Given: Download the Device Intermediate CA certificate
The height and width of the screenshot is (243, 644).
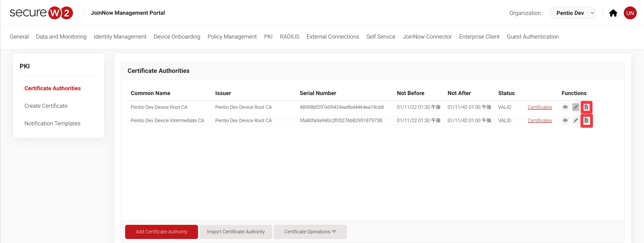Looking at the screenshot, I should (586, 120).
